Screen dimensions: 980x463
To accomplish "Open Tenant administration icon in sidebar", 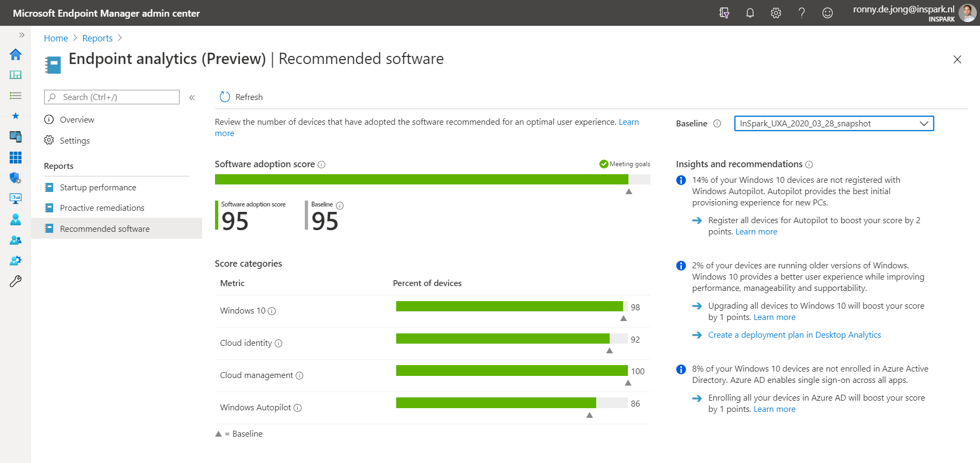I will pos(16,260).
